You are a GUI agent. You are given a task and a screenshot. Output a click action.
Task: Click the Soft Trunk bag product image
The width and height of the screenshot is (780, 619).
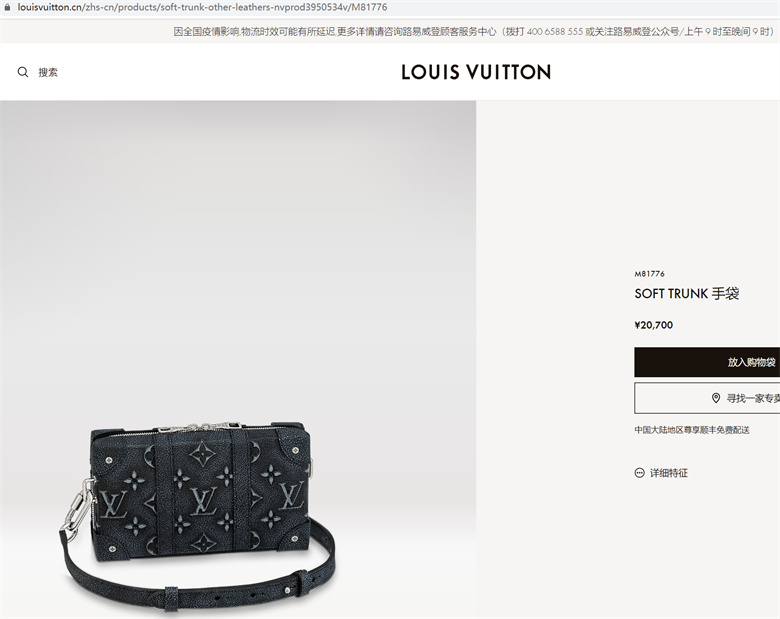click(199, 515)
